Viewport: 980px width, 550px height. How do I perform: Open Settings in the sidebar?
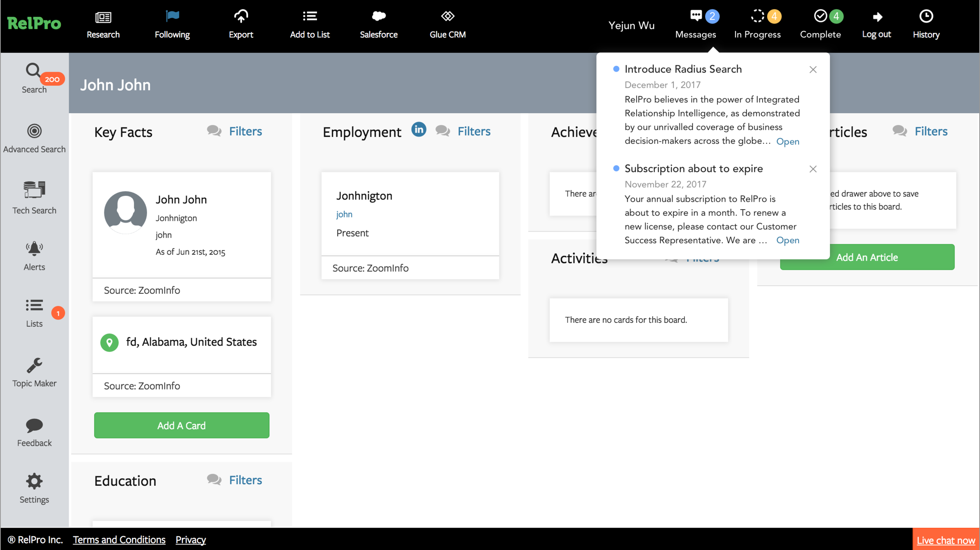(34, 489)
